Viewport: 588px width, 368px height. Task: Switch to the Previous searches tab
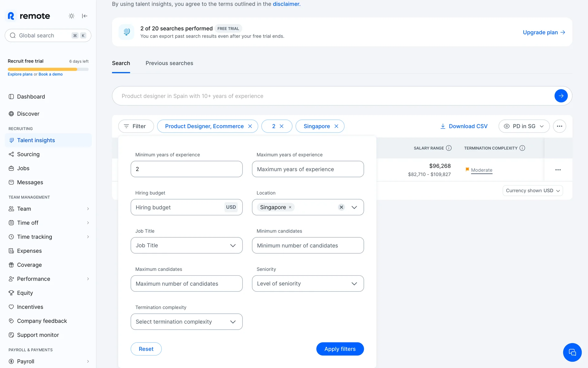(x=169, y=63)
